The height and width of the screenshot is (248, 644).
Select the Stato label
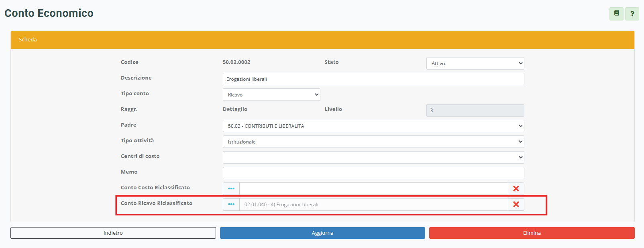[332, 62]
